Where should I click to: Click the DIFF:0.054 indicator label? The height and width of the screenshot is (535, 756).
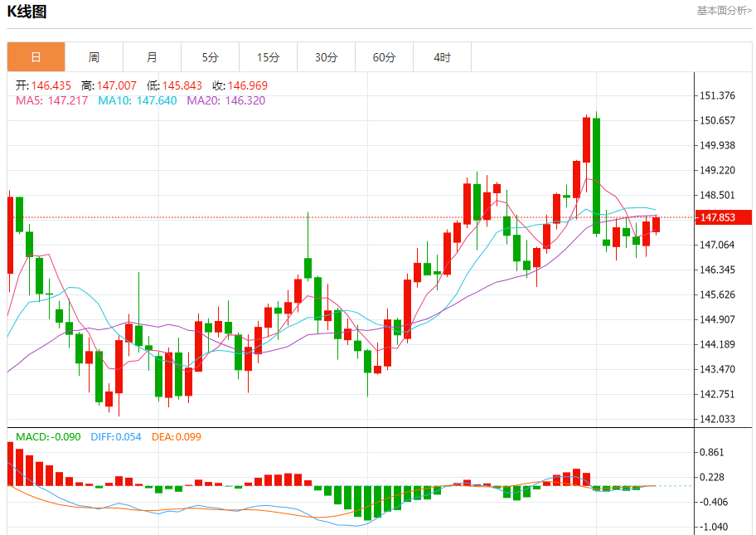click(116, 437)
